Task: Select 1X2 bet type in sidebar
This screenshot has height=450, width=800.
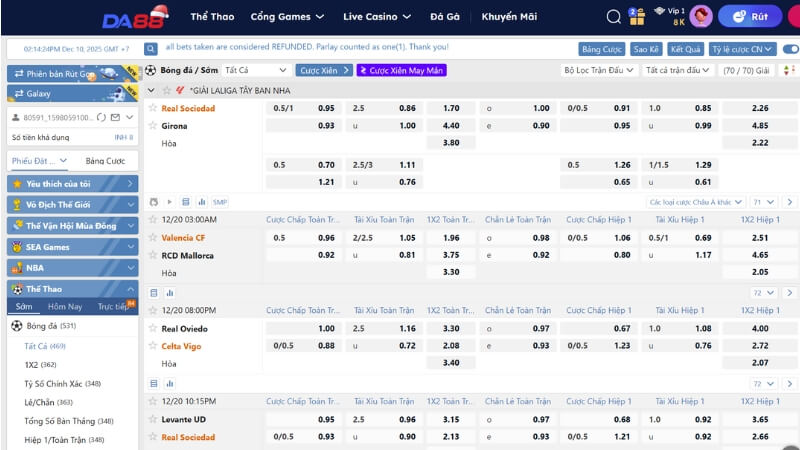Action: coord(40,365)
